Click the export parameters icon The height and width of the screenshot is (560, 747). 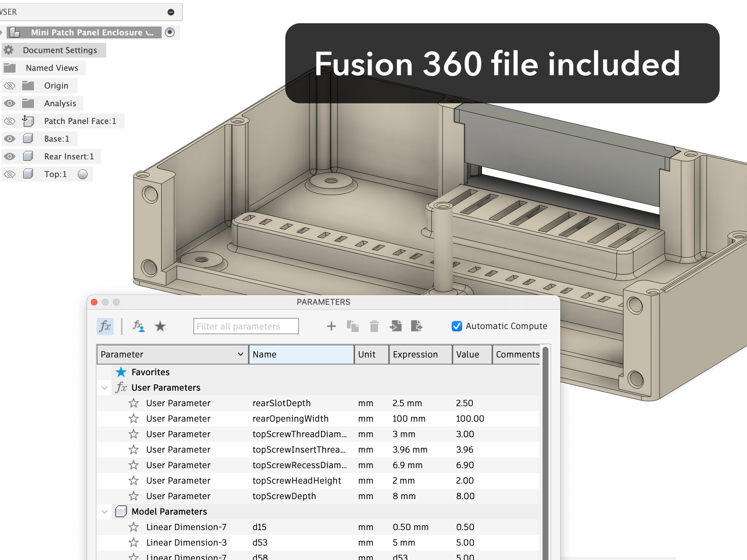[417, 326]
